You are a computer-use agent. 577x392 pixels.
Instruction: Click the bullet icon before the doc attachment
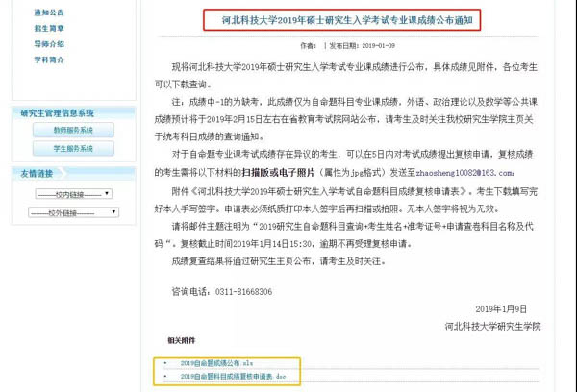click(164, 377)
